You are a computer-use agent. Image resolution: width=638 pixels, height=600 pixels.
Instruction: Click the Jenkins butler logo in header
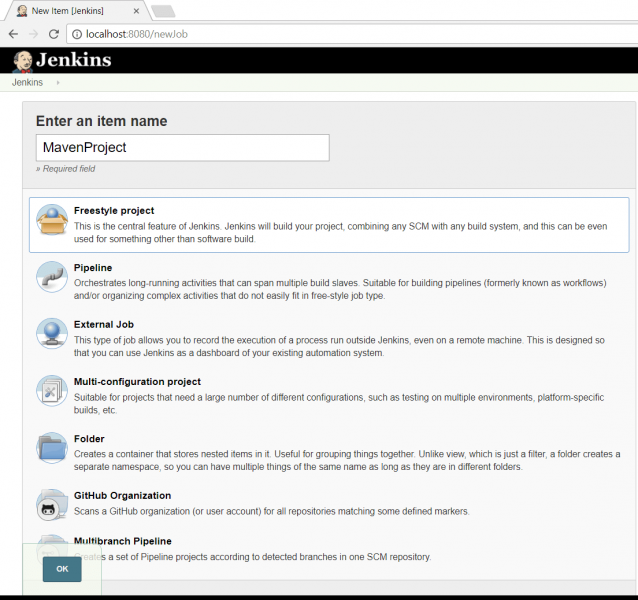click(x=22, y=61)
